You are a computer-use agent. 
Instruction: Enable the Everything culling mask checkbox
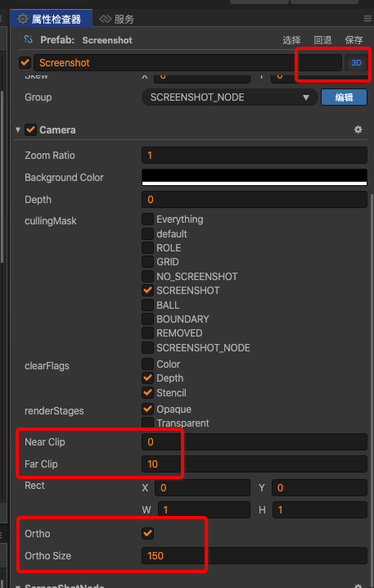pos(147,219)
